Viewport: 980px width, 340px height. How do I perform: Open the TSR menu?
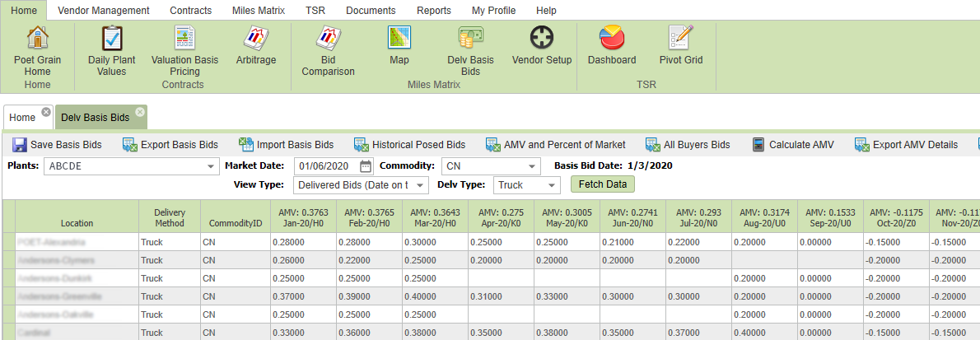coord(315,11)
